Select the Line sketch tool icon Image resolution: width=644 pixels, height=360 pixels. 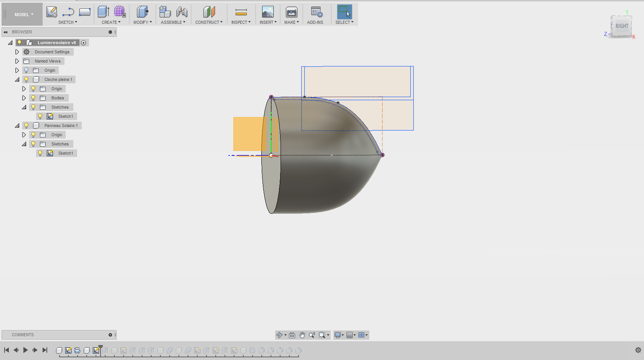click(68, 12)
